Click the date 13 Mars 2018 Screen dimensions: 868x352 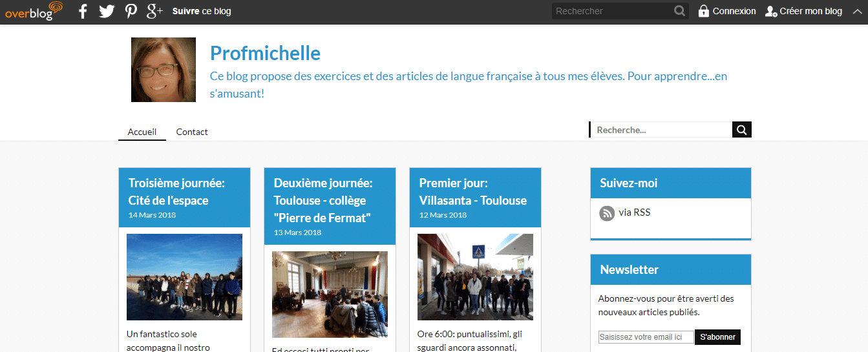tap(297, 233)
